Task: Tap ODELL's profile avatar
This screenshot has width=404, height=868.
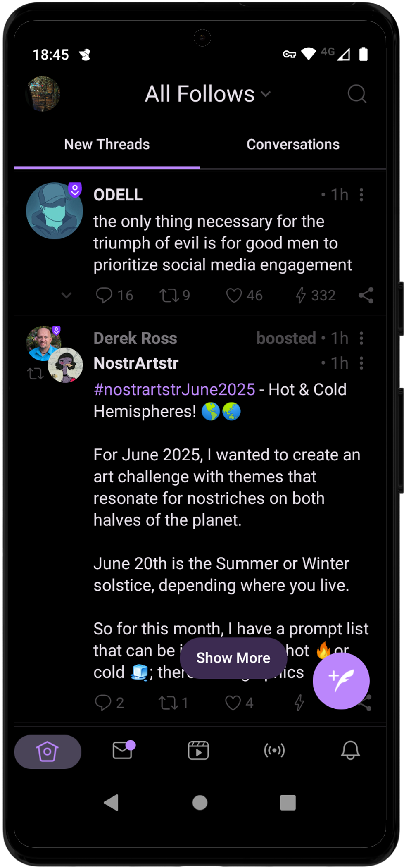Action: point(55,211)
